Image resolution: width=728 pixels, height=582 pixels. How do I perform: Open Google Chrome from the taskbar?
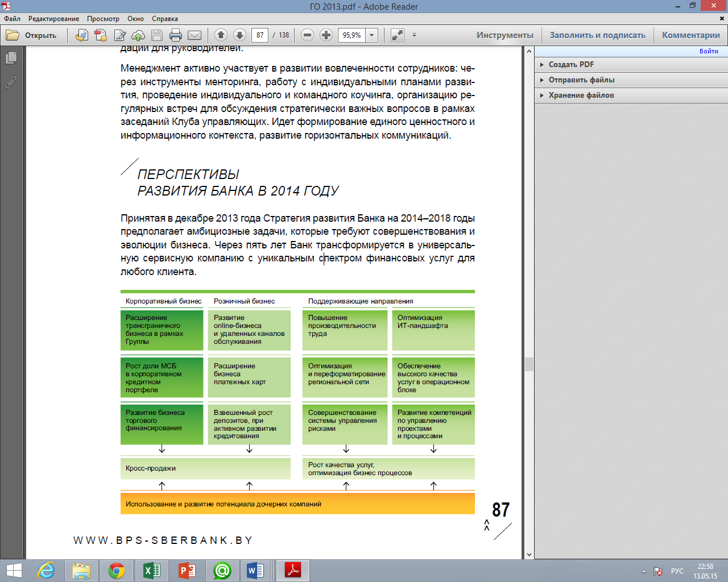click(x=117, y=571)
